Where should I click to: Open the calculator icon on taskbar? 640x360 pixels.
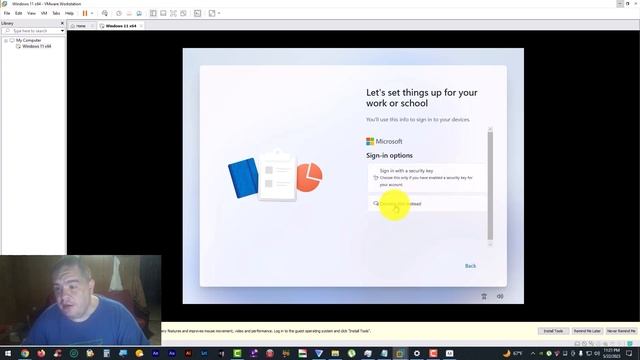[107, 353]
